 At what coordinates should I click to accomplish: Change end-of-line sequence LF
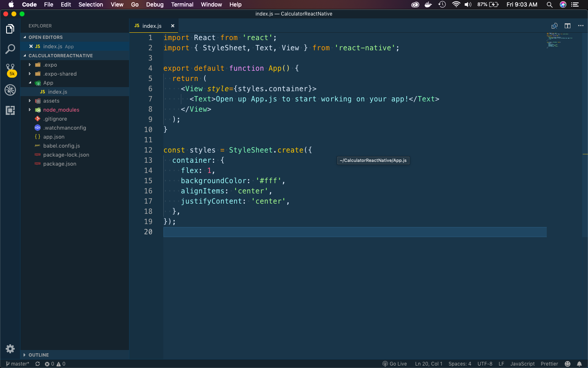[501, 364]
